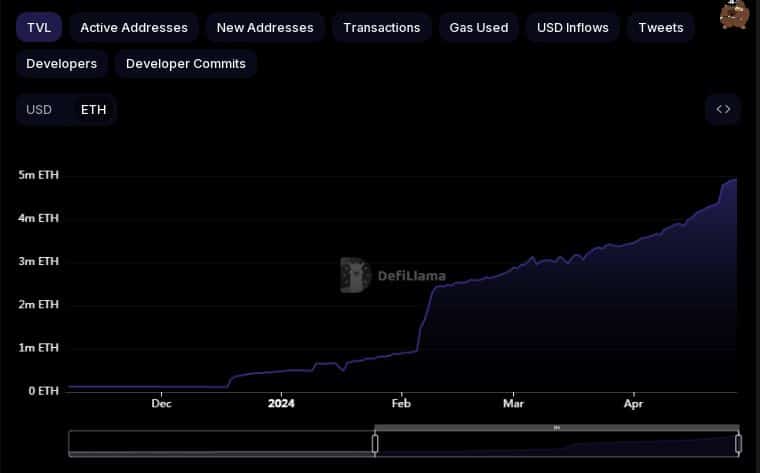Screen dimensions: 760x473
Task: Show Transactions data on the chart
Action: [x=381, y=27]
